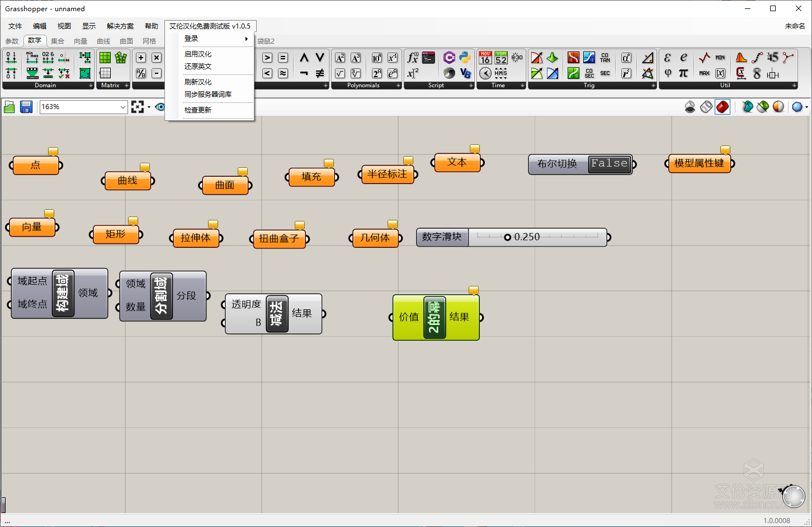812x527 pixels.
Task: Select the NOV 16 calendar date icon
Action: tap(485, 58)
